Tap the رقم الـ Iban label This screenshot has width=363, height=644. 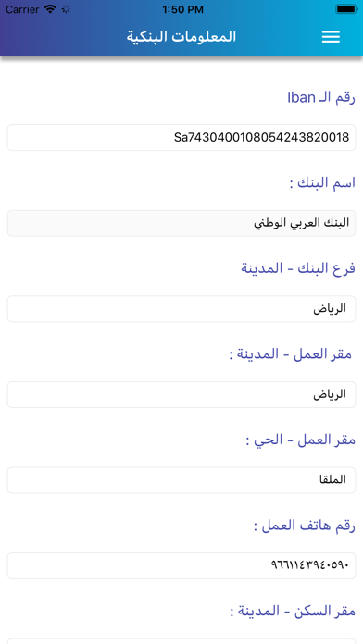[x=321, y=98]
